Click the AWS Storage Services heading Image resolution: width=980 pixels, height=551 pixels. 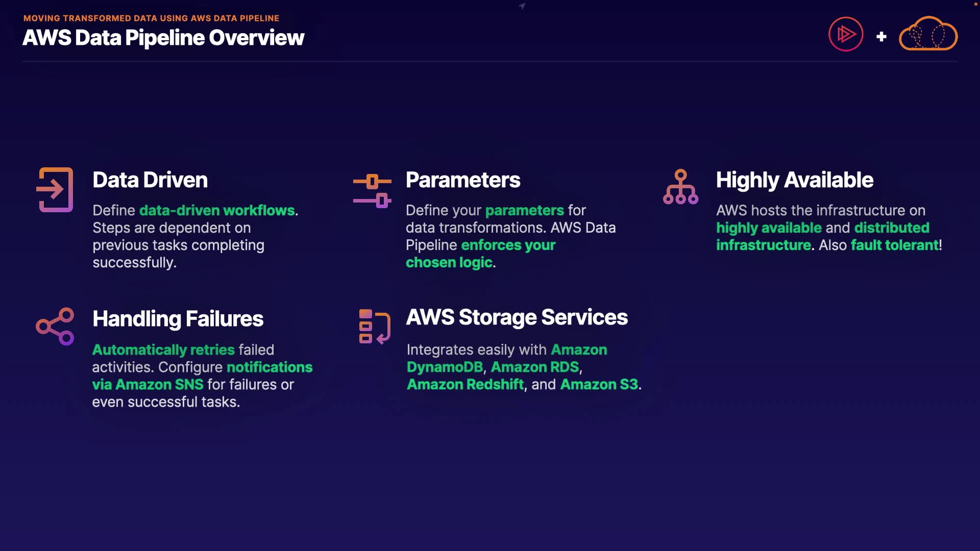[x=517, y=317]
